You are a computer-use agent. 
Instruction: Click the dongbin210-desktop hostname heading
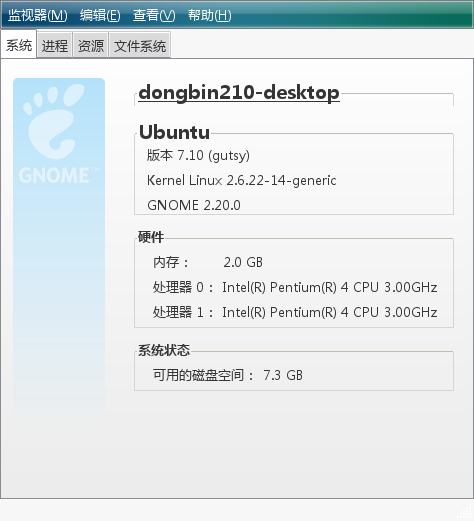239,92
